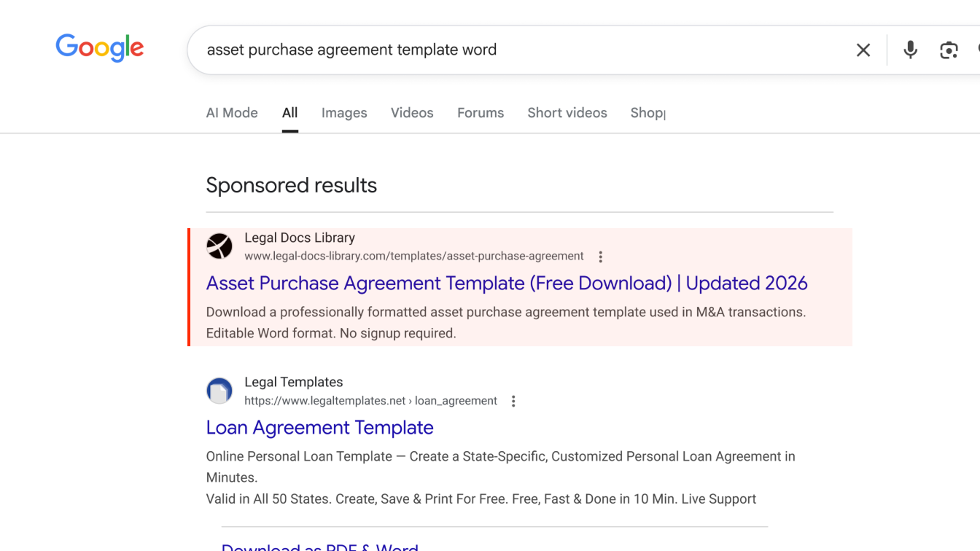The height and width of the screenshot is (551, 980).
Task: Switch to AI Mode tab
Action: (x=232, y=113)
